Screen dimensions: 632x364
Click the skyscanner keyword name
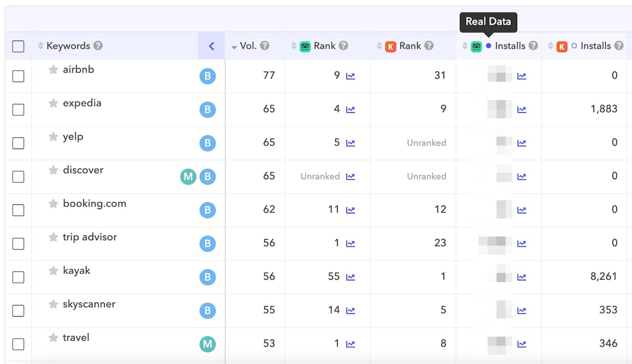(x=89, y=304)
